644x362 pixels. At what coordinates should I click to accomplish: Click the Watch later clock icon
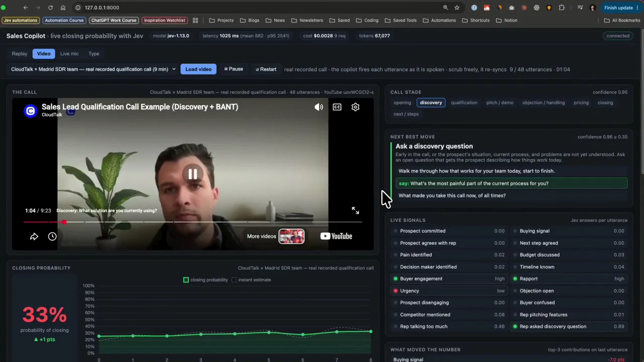[x=52, y=236]
